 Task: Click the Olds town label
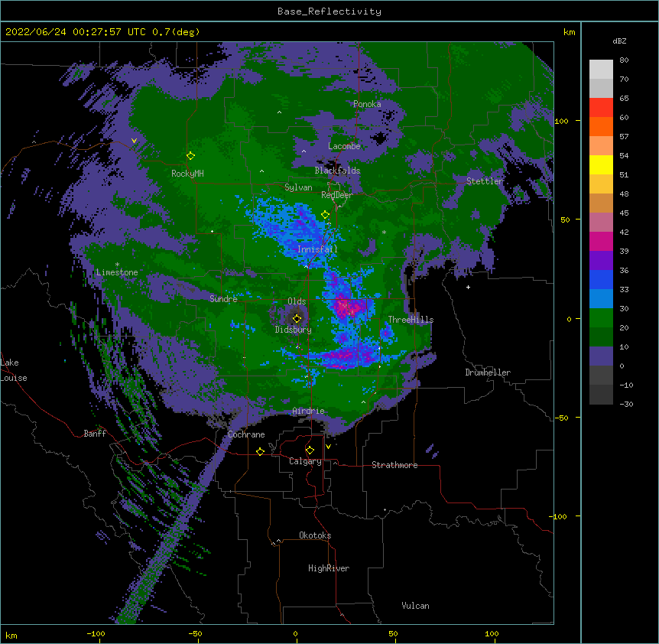coord(297,301)
